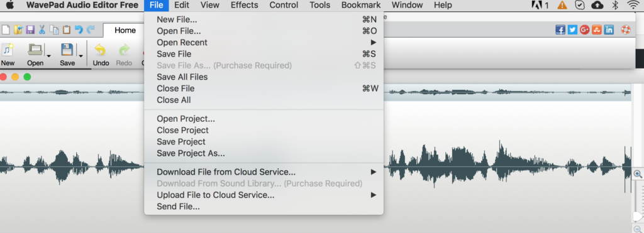Choose Send File...
644x233 pixels.
(x=264, y=207)
